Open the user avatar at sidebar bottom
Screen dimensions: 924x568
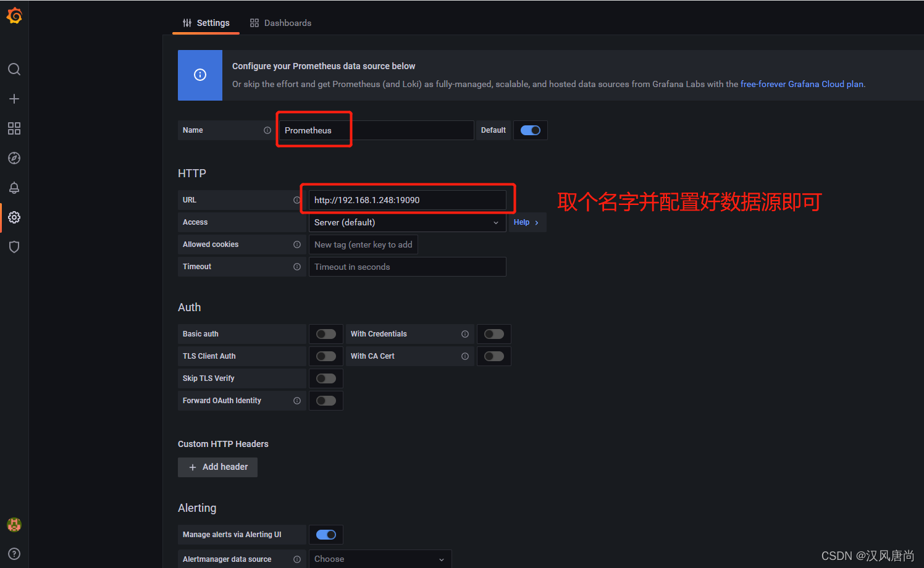pos(14,525)
